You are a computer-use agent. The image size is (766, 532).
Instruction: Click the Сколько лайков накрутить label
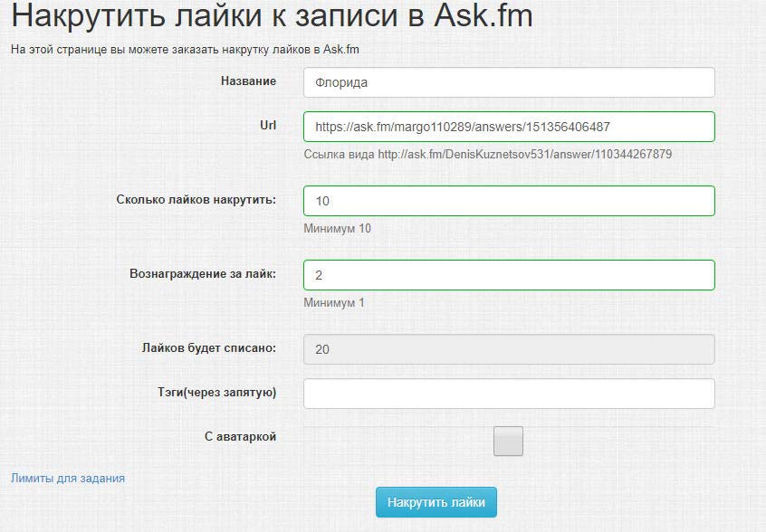(x=196, y=200)
